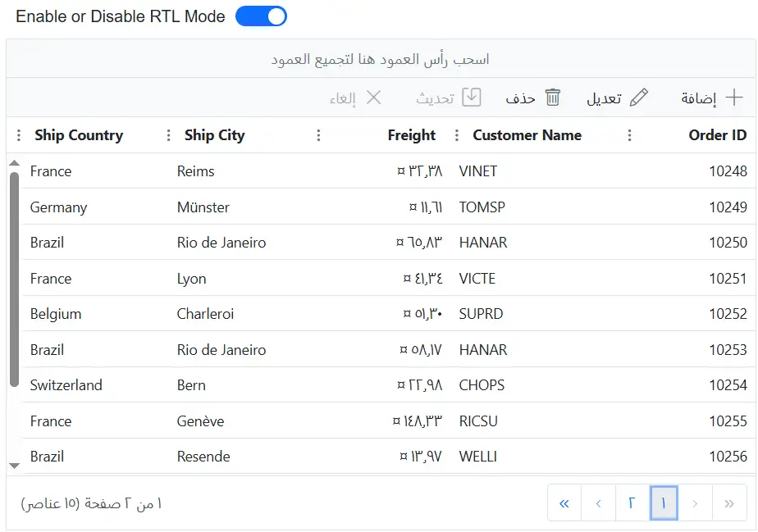Viewport: 758px width, 532px height.
Task: Click the X cancel icon in toolbar
Action: tap(373, 98)
